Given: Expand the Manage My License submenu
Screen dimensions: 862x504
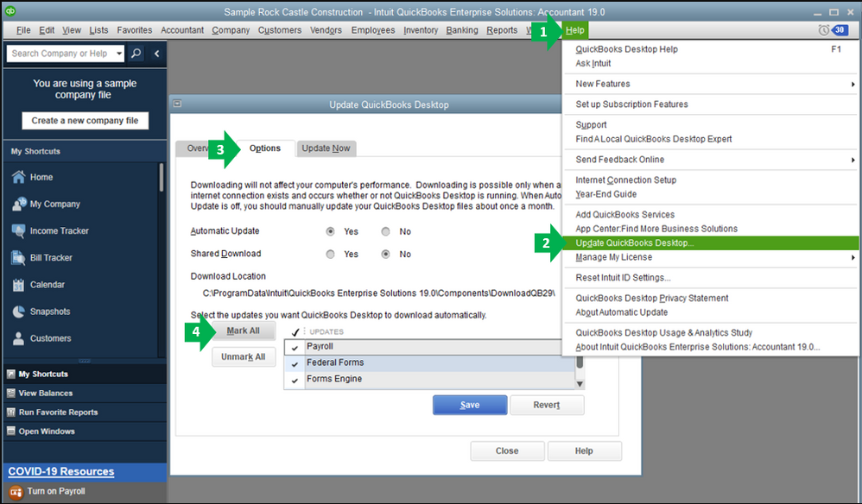Looking at the screenshot, I should (852, 257).
